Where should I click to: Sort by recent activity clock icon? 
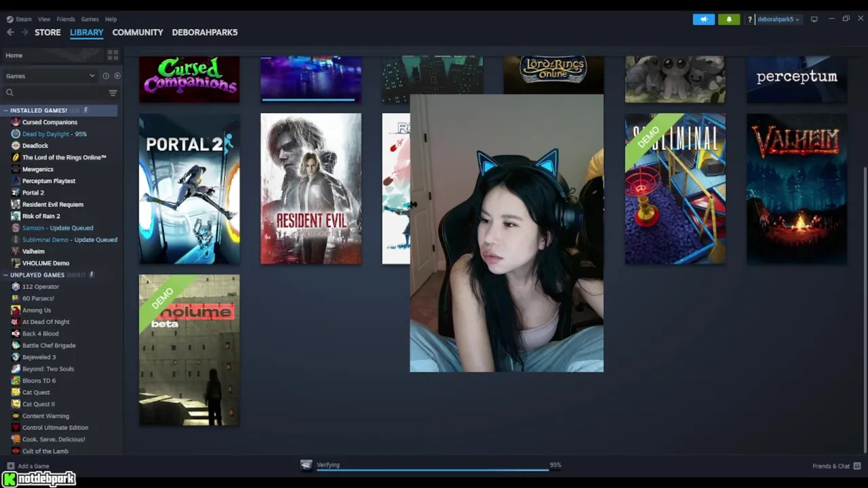106,76
